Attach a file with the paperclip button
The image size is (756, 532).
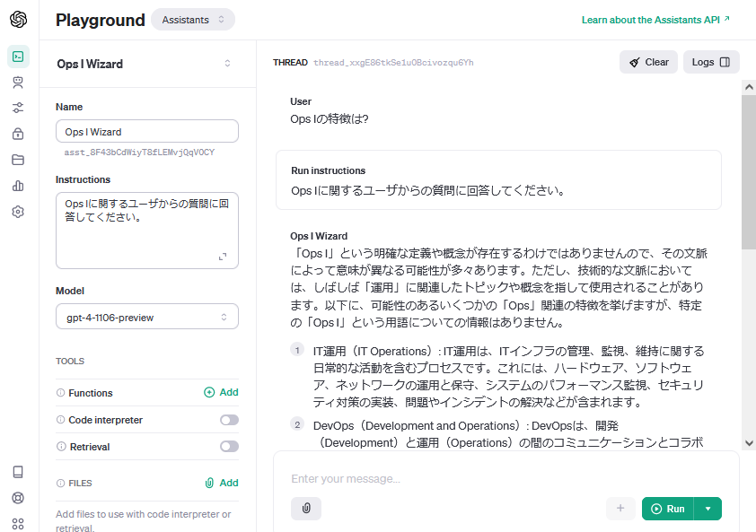pos(306,509)
